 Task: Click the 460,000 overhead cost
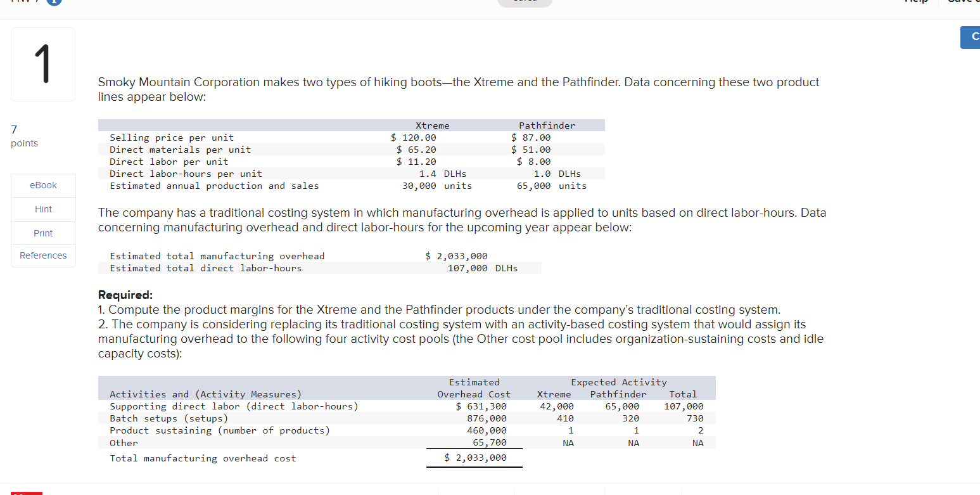tap(487, 430)
